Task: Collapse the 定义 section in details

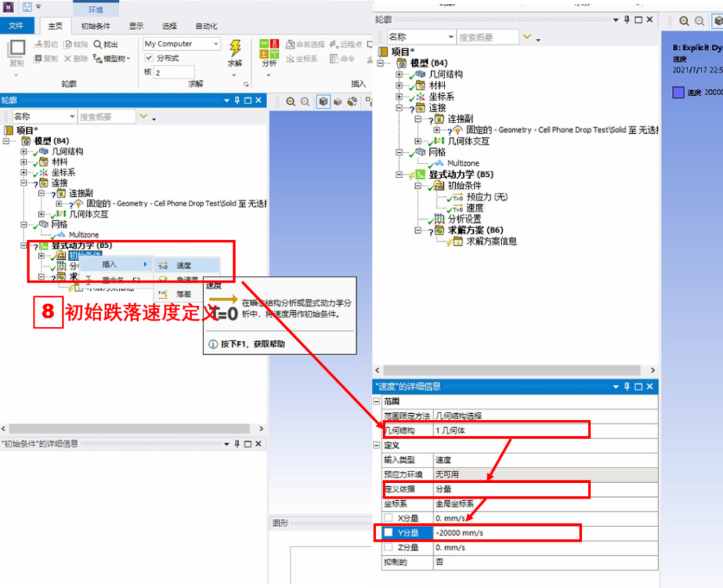Action: pos(377,445)
